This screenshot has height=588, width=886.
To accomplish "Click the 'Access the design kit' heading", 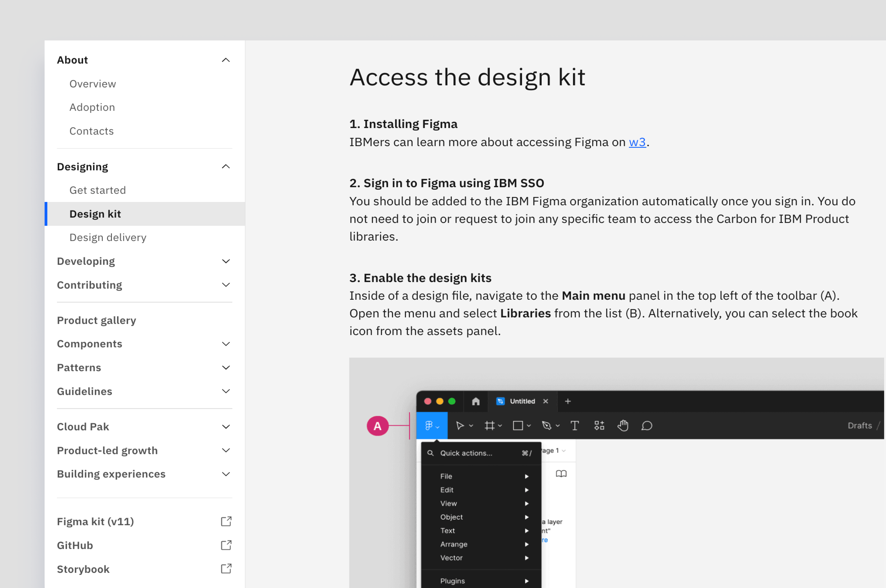I will coord(467,78).
